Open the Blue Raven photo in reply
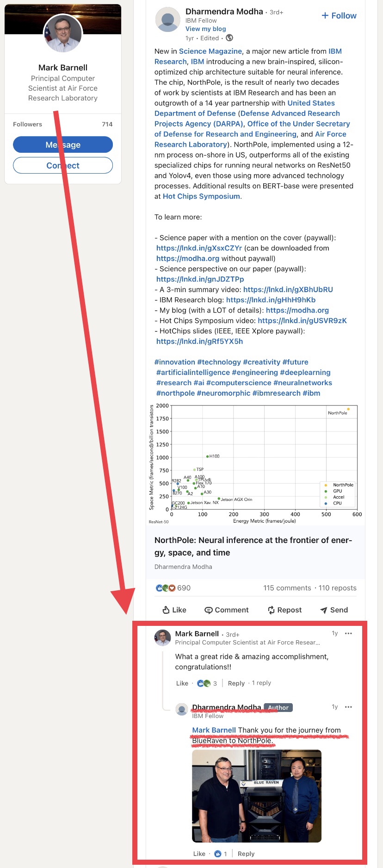This screenshot has width=383, height=868. click(256, 795)
